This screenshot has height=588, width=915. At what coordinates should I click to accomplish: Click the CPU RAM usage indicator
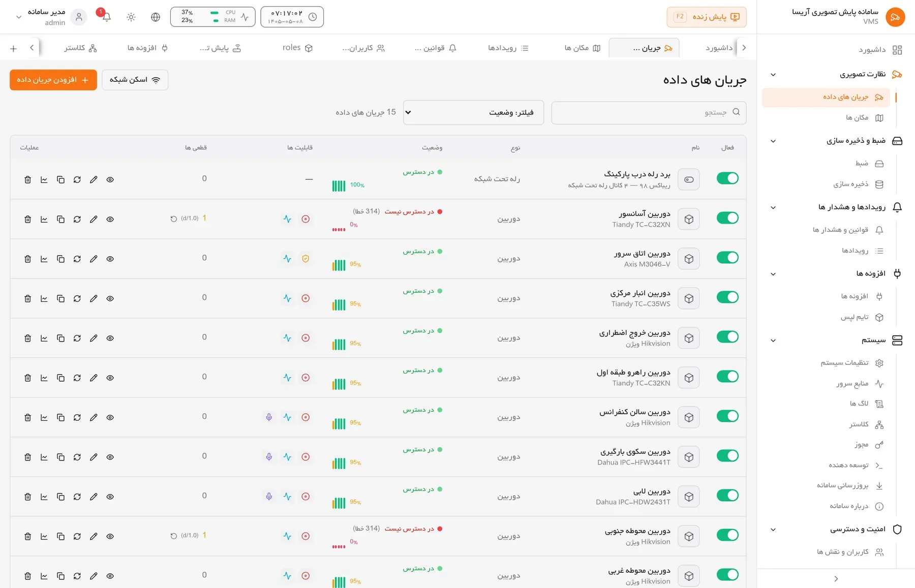pos(213,17)
